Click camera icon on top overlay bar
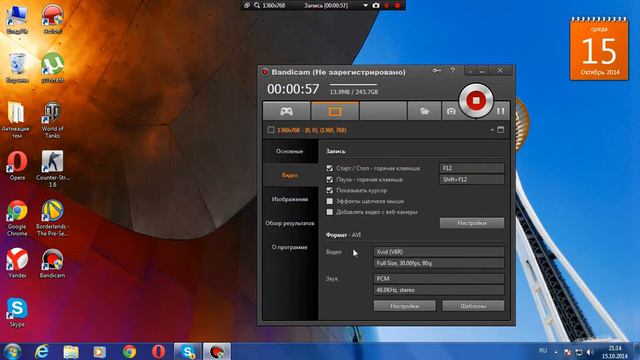Screen dimensions: 640x360 tap(376, 6)
